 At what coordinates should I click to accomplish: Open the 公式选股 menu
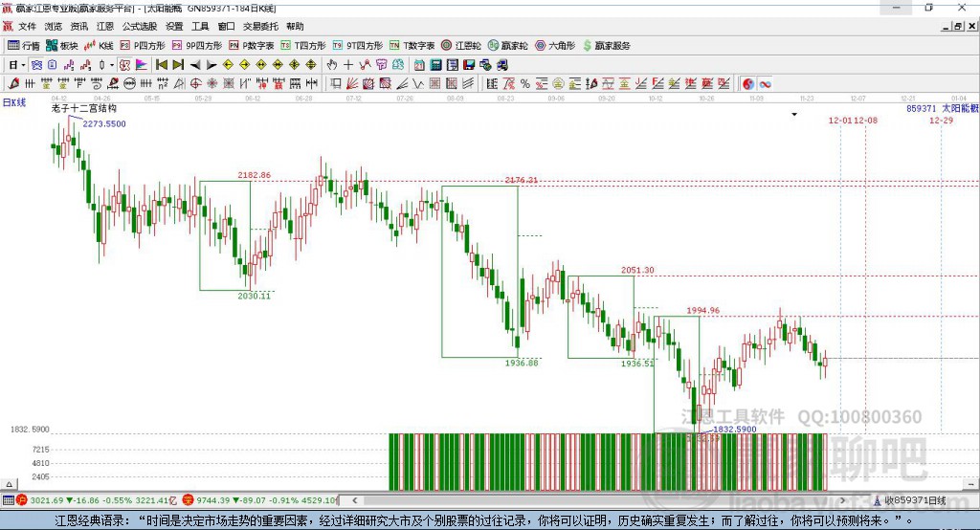coord(140,26)
